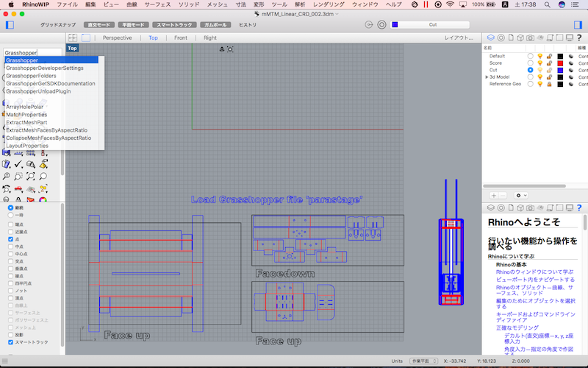Open the Rhinoのウィンドウについて学ぶ link
Image resolution: width=588 pixels, height=368 pixels.
point(534,272)
